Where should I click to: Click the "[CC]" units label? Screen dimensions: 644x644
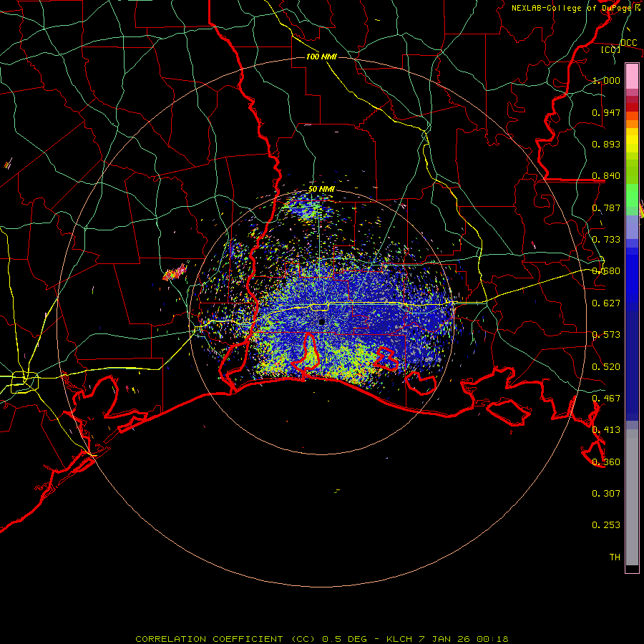tap(610, 49)
